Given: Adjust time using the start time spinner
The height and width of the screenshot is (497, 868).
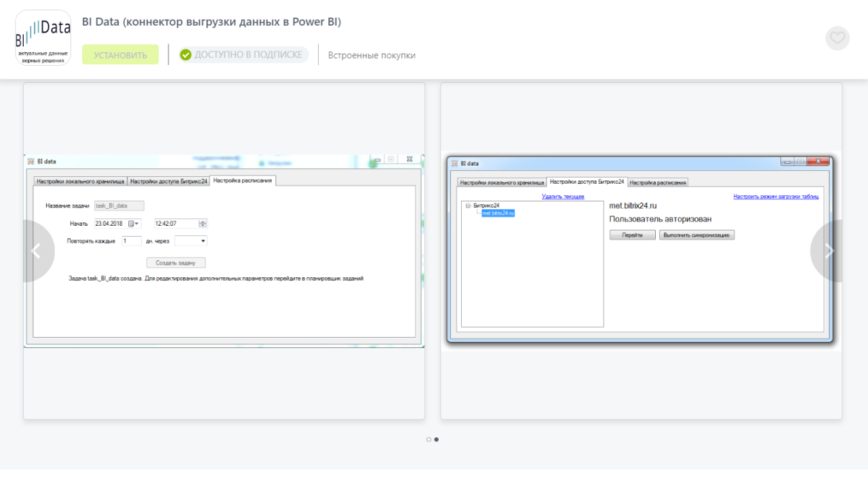Looking at the screenshot, I should [x=203, y=224].
